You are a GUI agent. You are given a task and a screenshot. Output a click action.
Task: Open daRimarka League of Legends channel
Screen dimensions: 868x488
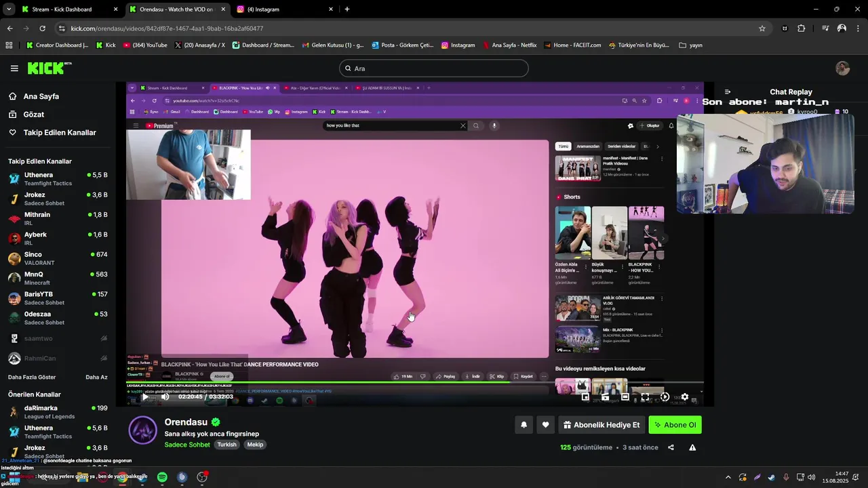coord(58,412)
